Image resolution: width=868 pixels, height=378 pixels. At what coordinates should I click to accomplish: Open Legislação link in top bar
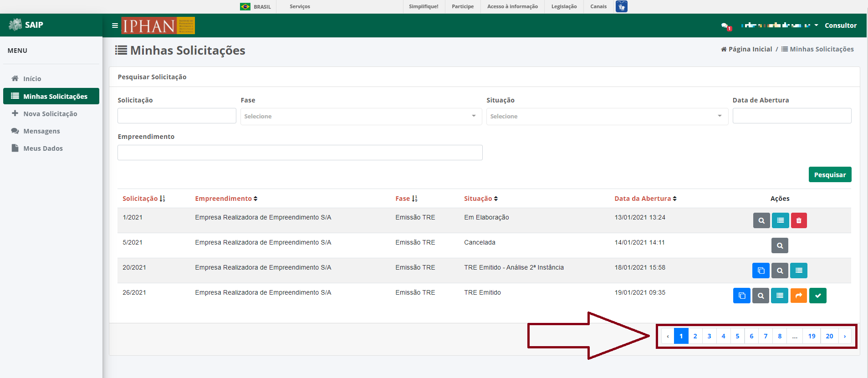(564, 6)
